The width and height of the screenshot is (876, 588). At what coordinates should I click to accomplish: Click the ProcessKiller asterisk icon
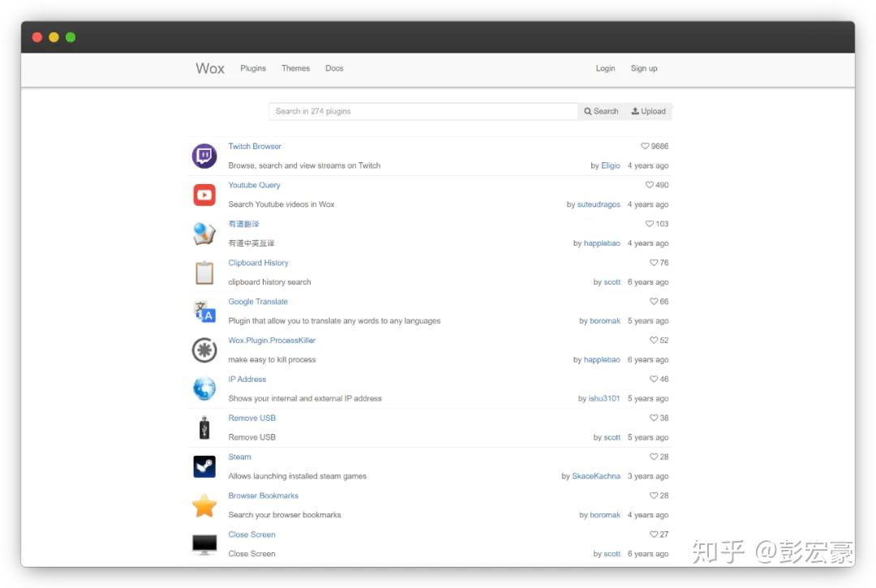[204, 350]
